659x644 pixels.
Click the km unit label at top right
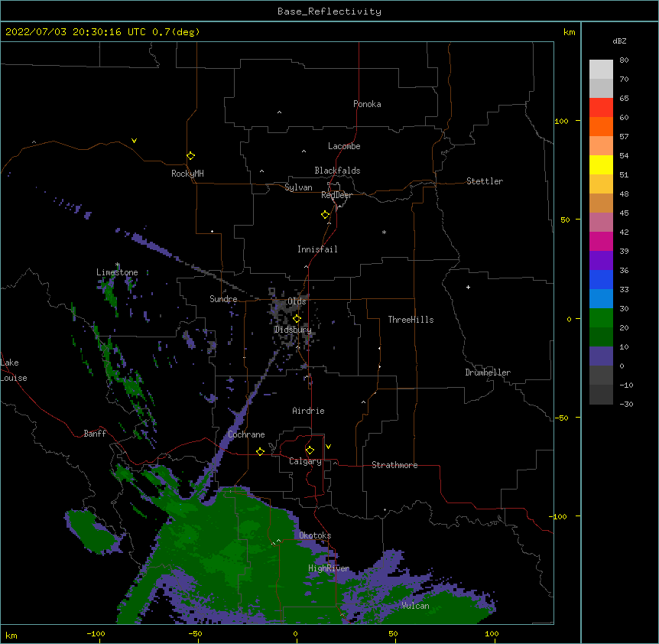coord(569,32)
